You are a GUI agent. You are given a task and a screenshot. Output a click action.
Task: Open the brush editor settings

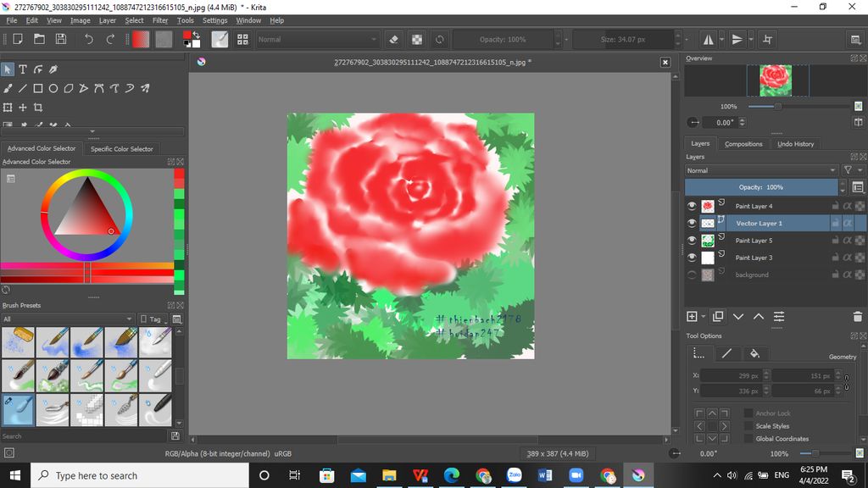coord(220,39)
